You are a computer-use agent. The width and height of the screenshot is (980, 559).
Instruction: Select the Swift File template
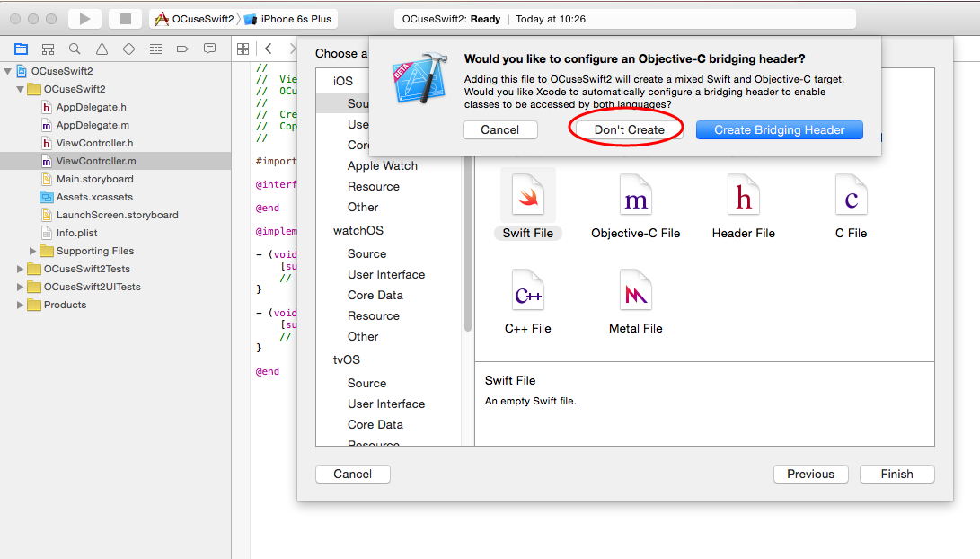tap(528, 205)
